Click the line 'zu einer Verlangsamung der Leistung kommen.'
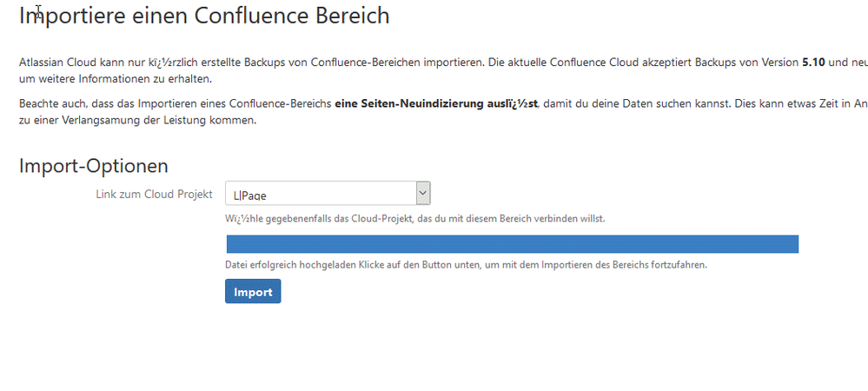 138,120
